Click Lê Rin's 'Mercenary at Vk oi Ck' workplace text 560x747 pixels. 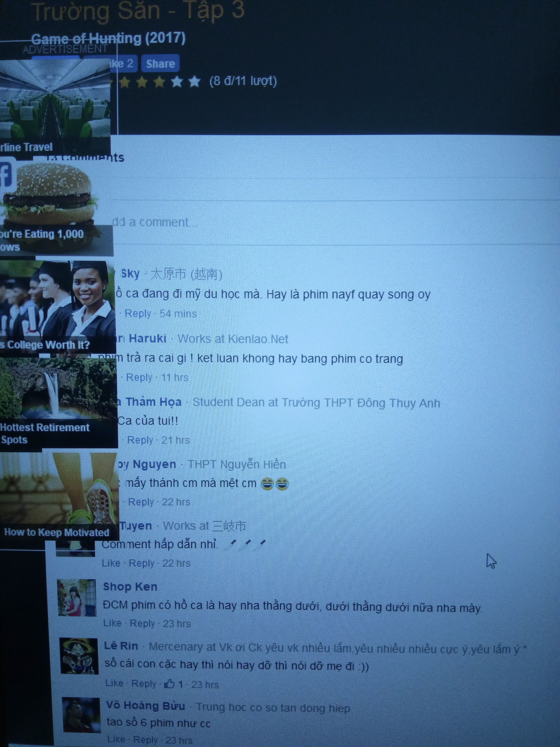(x=338, y=648)
